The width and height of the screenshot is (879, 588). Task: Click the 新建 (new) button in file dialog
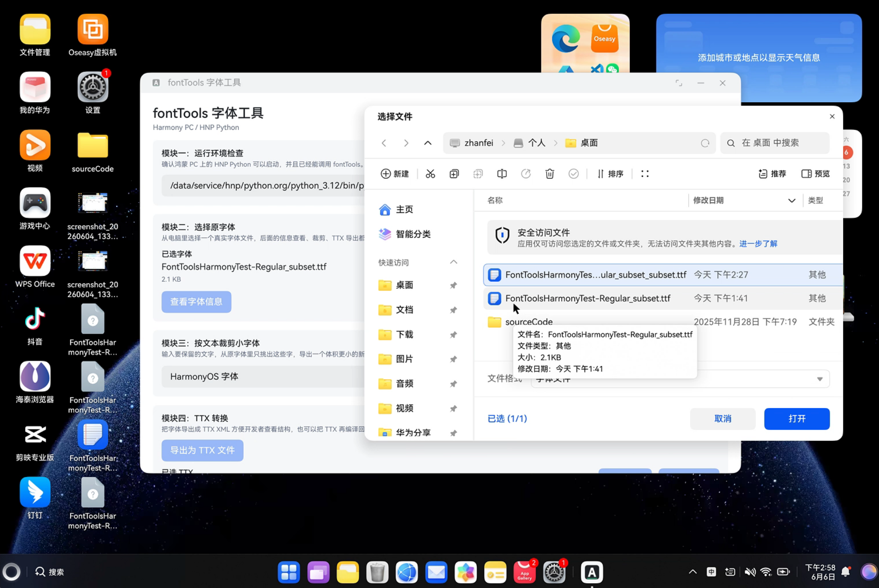coord(394,174)
